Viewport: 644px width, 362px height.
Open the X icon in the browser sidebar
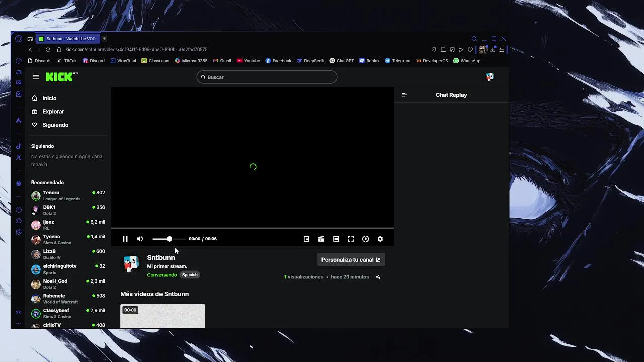(19, 157)
